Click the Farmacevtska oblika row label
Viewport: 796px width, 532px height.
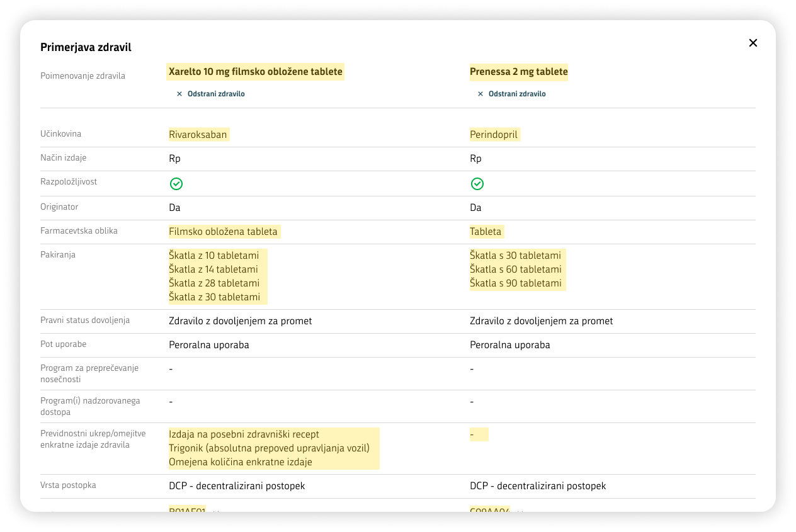click(79, 231)
